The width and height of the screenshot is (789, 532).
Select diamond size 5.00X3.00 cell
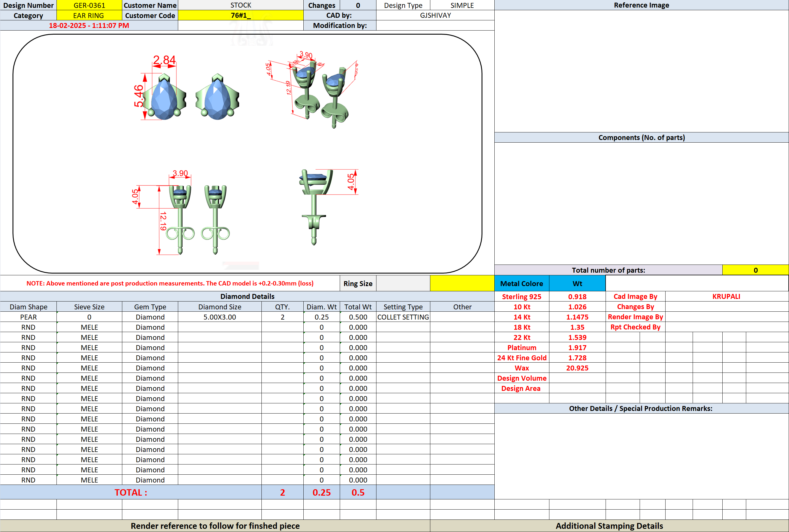pos(220,317)
